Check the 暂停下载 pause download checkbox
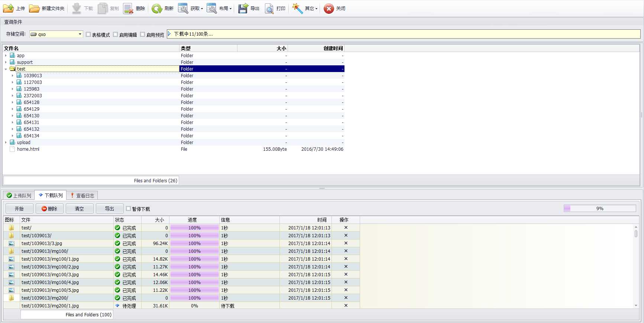Image resolution: width=644 pixels, height=323 pixels. click(129, 209)
